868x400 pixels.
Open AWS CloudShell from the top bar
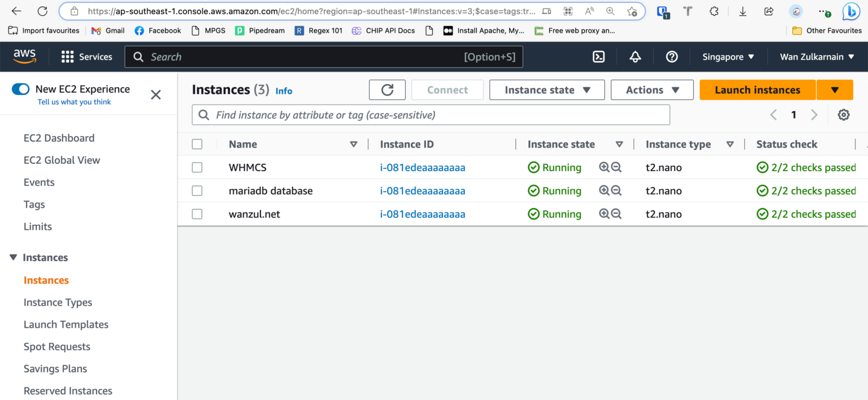click(598, 56)
